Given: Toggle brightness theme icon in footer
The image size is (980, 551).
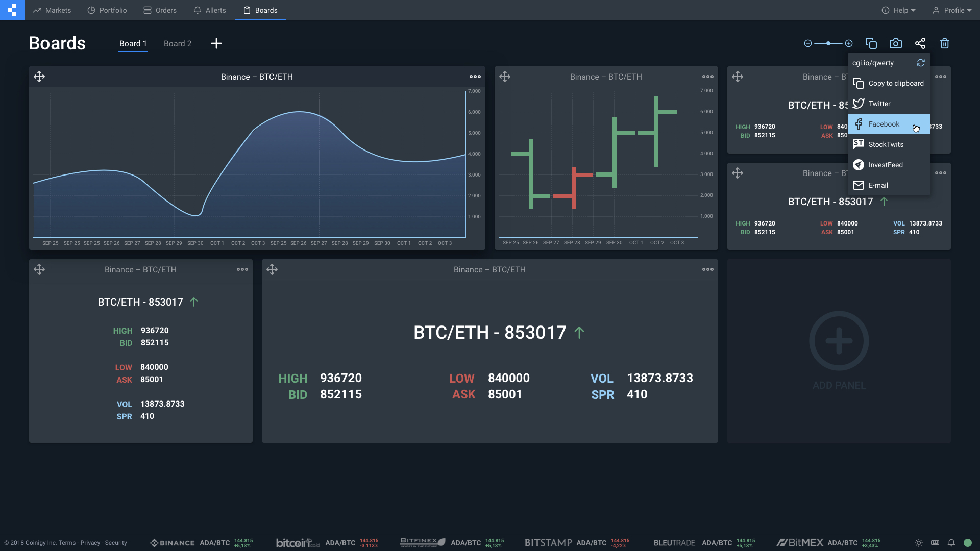Looking at the screenshot, I should pos(919,543).
